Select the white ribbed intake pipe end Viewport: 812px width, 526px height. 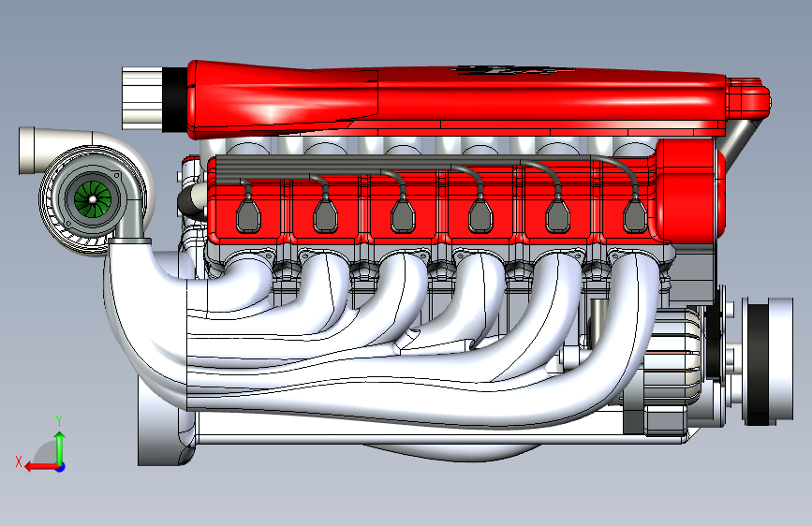tap(142, 98)
